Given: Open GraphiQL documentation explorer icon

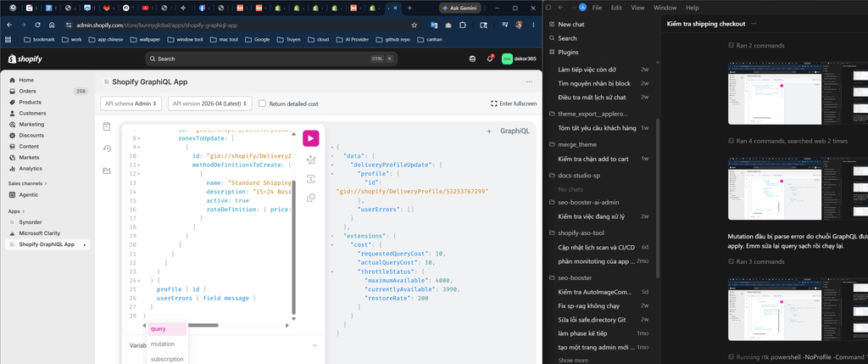Looking at the screenshot, I should point(107,127).
